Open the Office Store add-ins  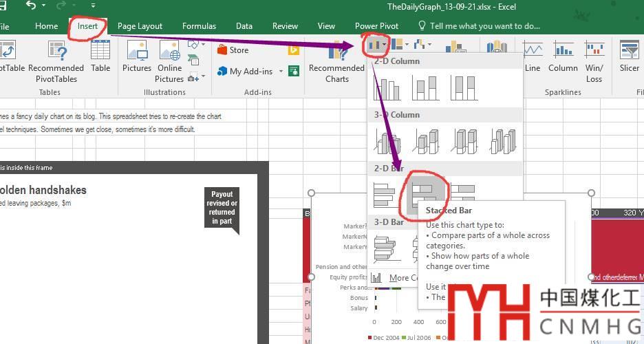tap(233, 50)
